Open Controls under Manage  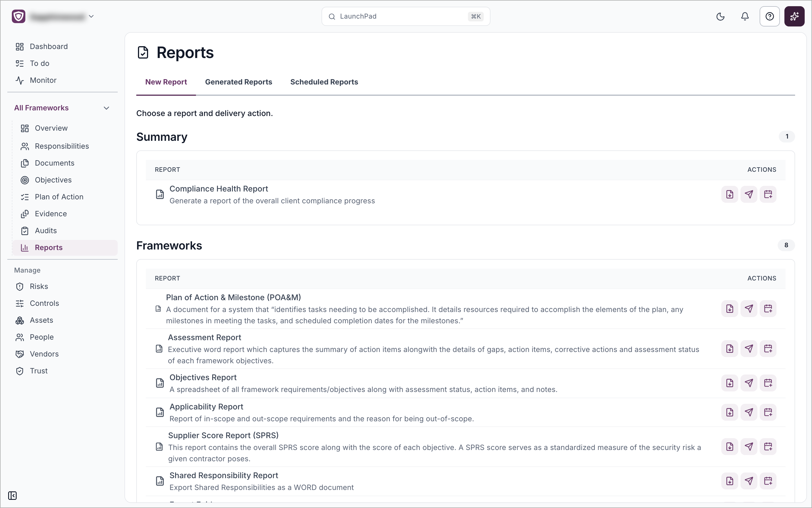tap(63, 303)
